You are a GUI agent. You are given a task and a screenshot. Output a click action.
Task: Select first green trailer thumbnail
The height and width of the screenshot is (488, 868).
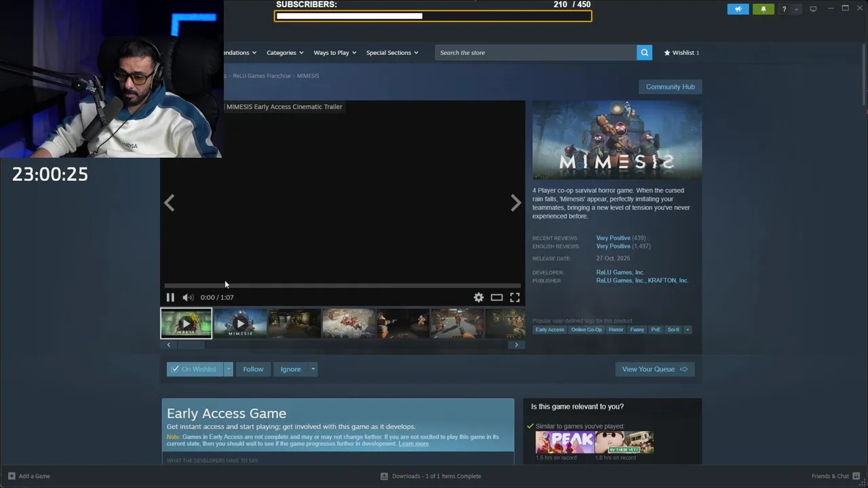(186, 323)
